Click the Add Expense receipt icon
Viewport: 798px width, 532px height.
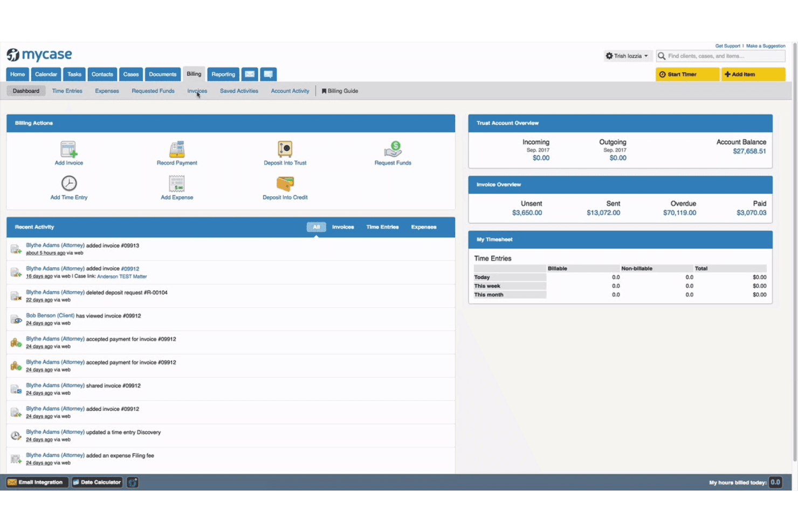(177, 183)
